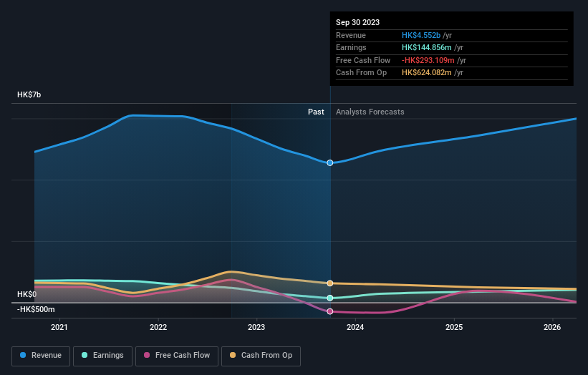Click the HK$7b y-axis label
This screenshot has height=375, width=588.
(29, 94)
